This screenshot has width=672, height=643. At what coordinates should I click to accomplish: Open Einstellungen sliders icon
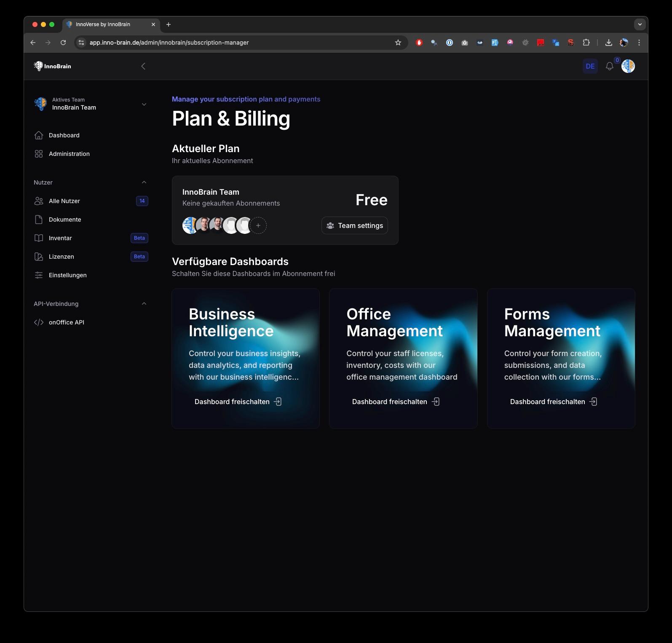(x=39, y=275)
